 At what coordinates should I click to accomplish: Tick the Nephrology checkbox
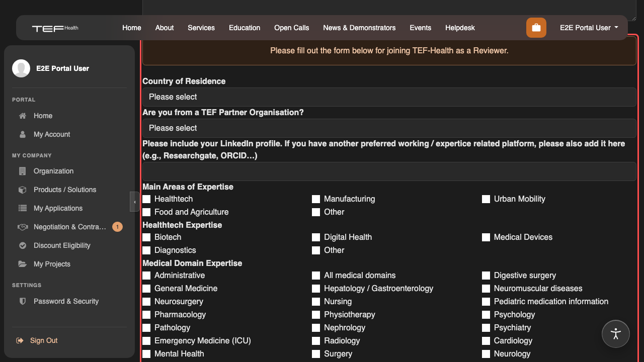click(x=316, y=328)
